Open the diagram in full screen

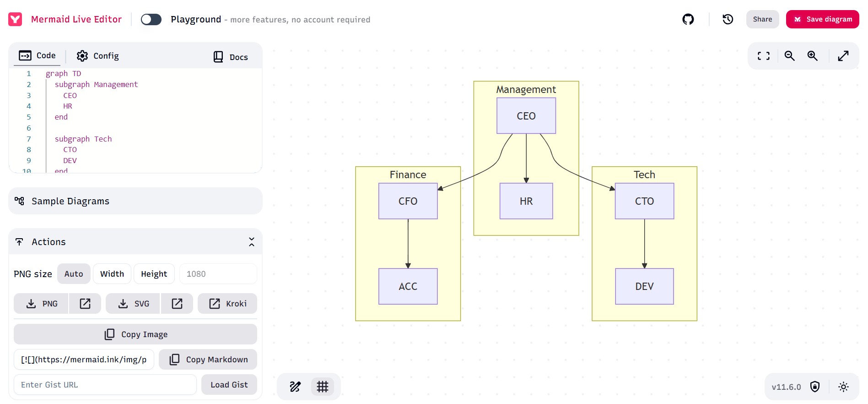(x=843, y=56)
